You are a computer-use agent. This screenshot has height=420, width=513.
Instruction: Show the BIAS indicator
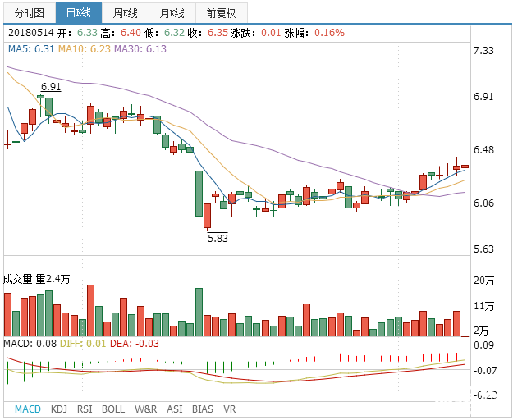203,409
